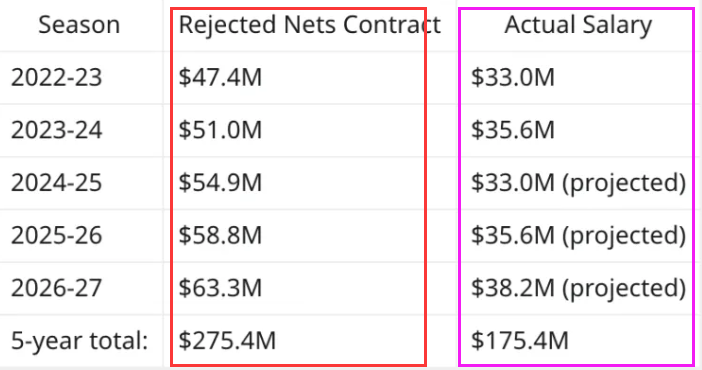Select the Rejected Nets Contract header

pyautogui.click(x=310, y=25)
